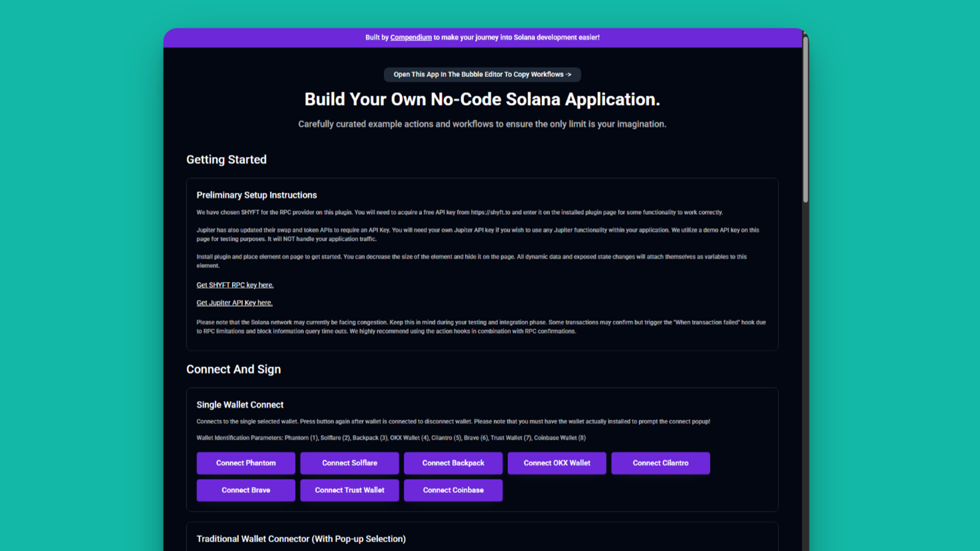Image resolution: width=980 pixels, height=551 pixels.
Task: Click the Preliminary Setup Instructions heading
Action: (257, 195)
